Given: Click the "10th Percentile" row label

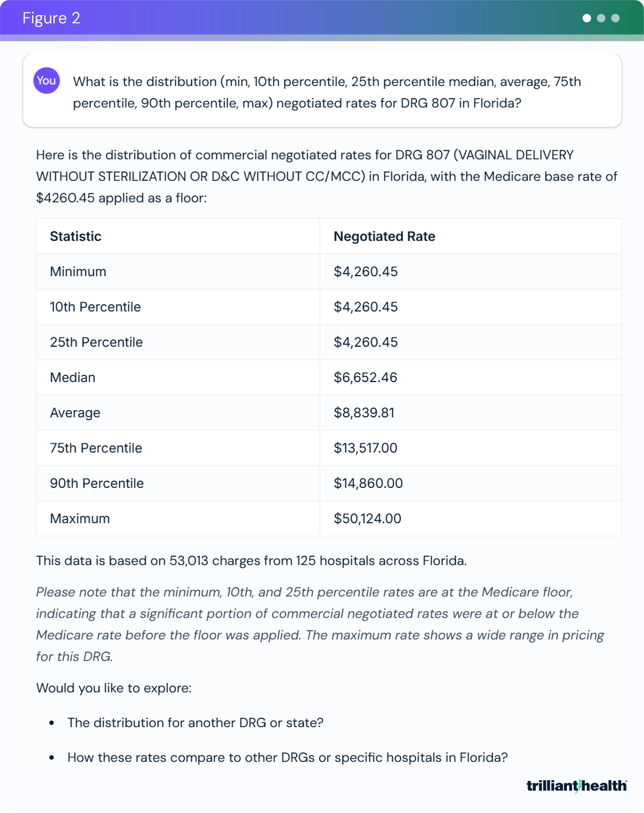Looking at the screenshot, I should pos(95,307).
